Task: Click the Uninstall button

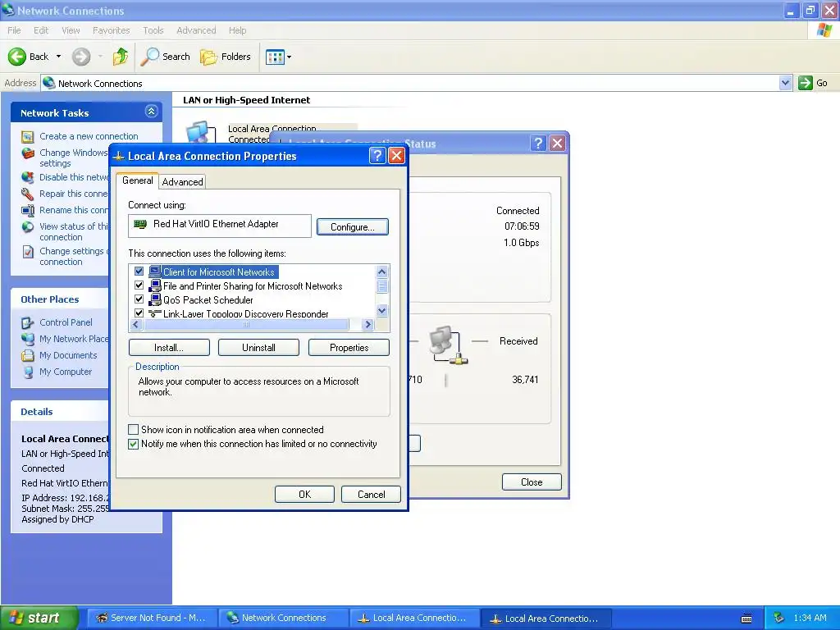Action: pos(258,348)
